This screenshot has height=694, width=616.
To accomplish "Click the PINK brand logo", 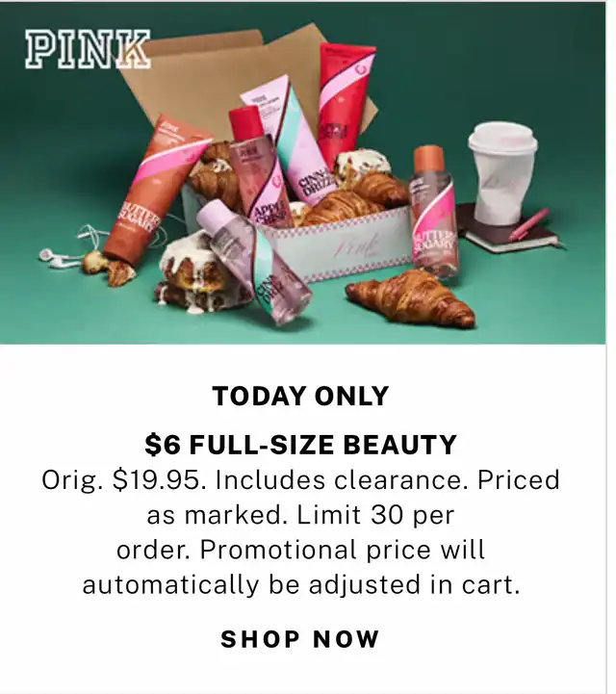I will pos(88,49).
